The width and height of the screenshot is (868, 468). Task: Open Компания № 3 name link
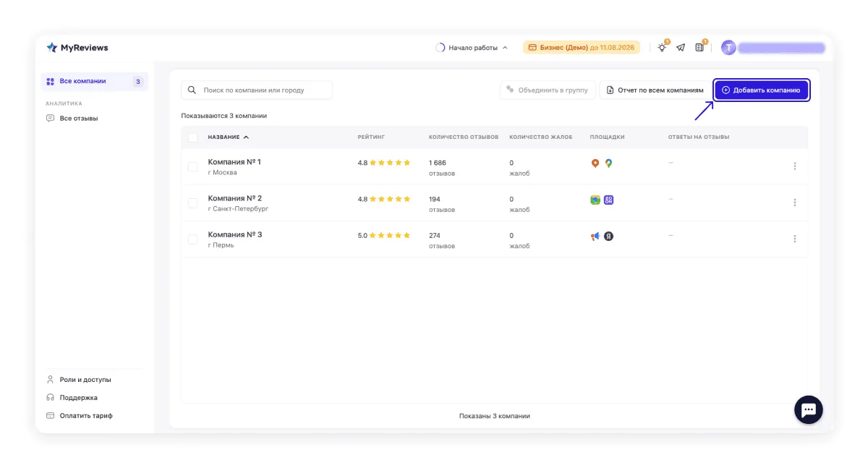(x=235, y=234)
